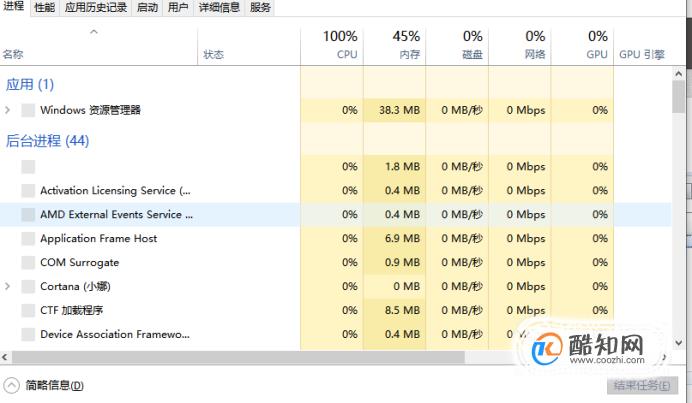Click the 结束任务 button
This screenshot has height=403, width=692.
tap(642, 385)
